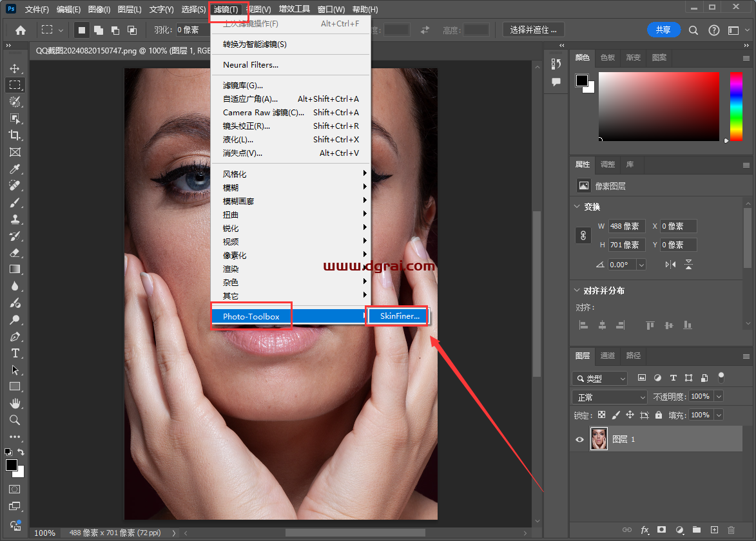Click SkinFiner... submenu item
756x541 pixels.
click(x=400, y=316)
